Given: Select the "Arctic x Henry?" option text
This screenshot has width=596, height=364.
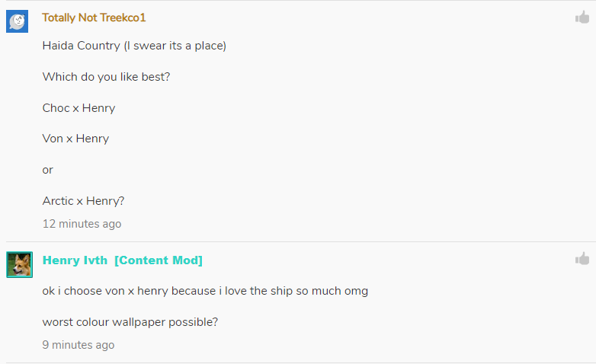Looking at the screenshot, I should click(83, 201).
